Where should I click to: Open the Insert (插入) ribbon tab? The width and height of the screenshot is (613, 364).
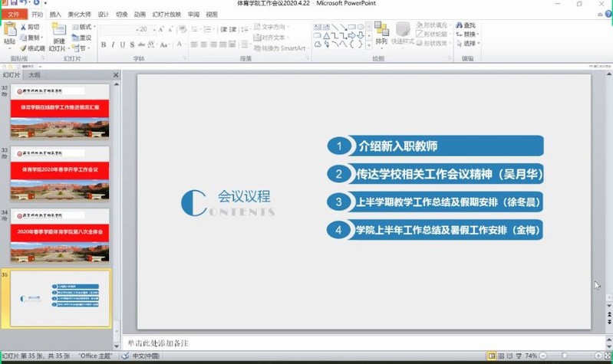coord(55,15)
